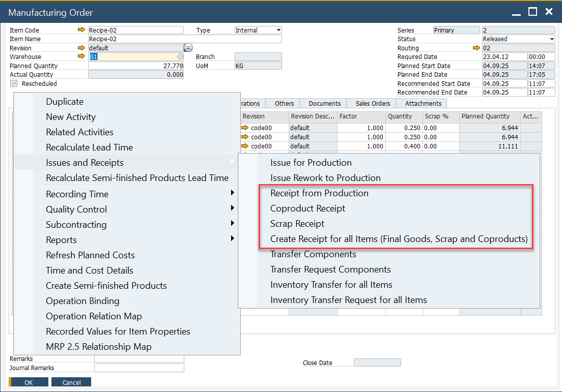Click the Cancel button
Screen dimensions: 562x392
tap(72, 382)
